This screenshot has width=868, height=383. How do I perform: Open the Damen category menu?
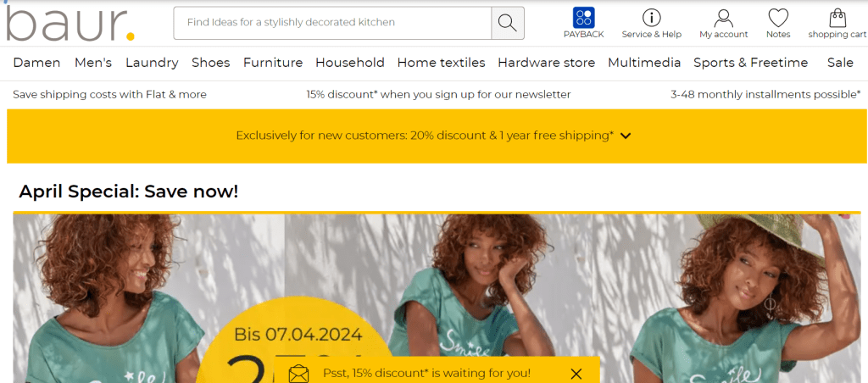tap(36, 63)
